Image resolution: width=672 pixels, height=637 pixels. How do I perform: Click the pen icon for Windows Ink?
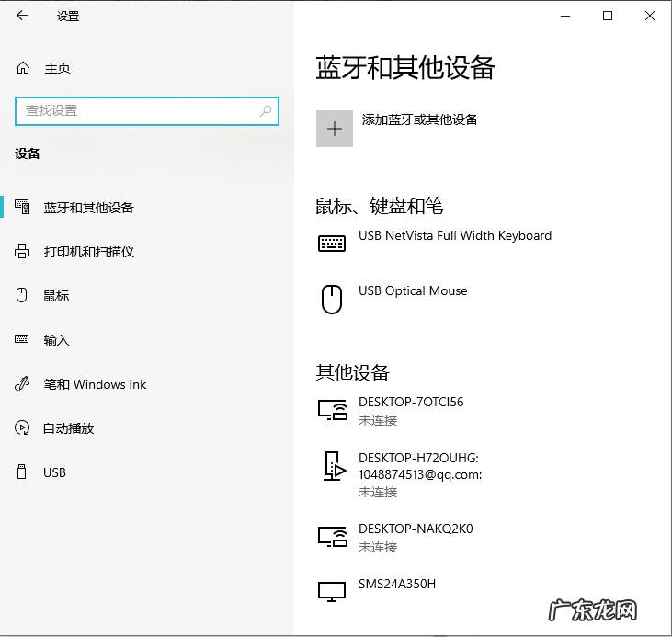(22, 383)
